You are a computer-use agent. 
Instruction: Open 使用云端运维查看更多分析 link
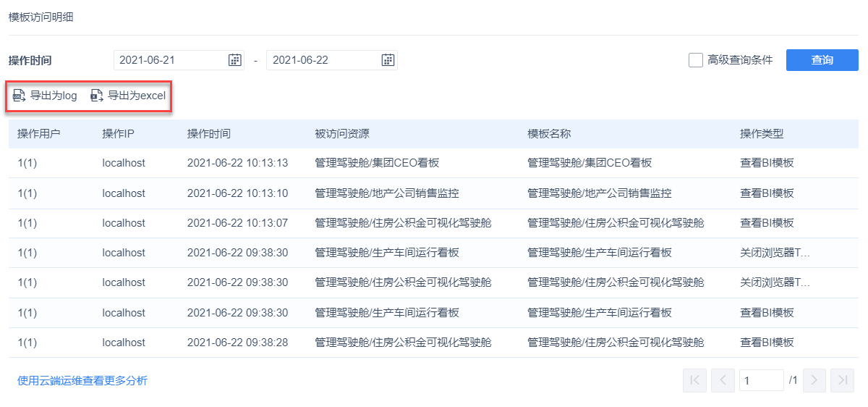[x=82, y=380]
